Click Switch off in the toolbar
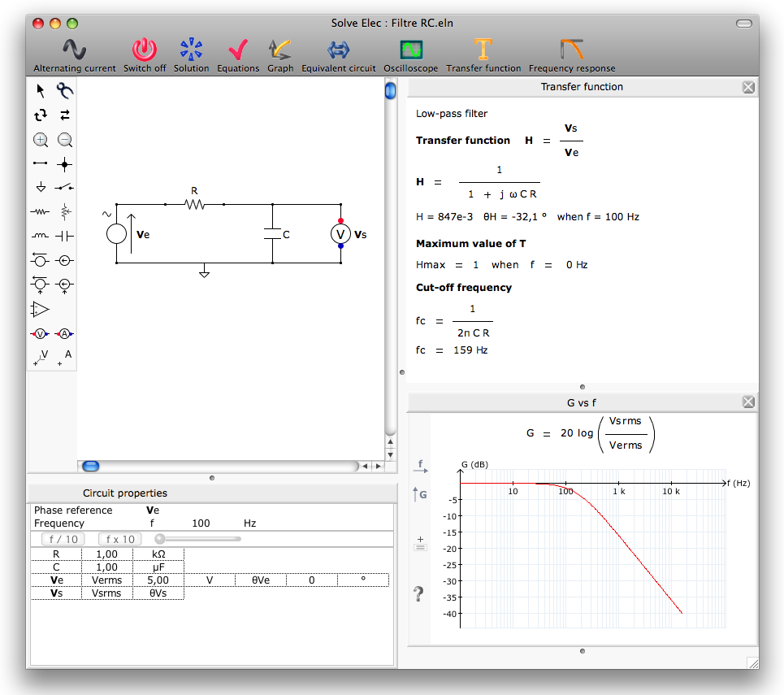784x695 pixels. click(144, 50)
